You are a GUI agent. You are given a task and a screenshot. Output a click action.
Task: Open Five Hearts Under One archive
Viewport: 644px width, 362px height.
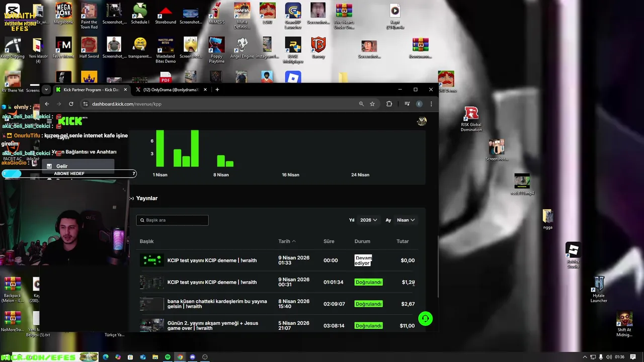(x=344, y=16)
